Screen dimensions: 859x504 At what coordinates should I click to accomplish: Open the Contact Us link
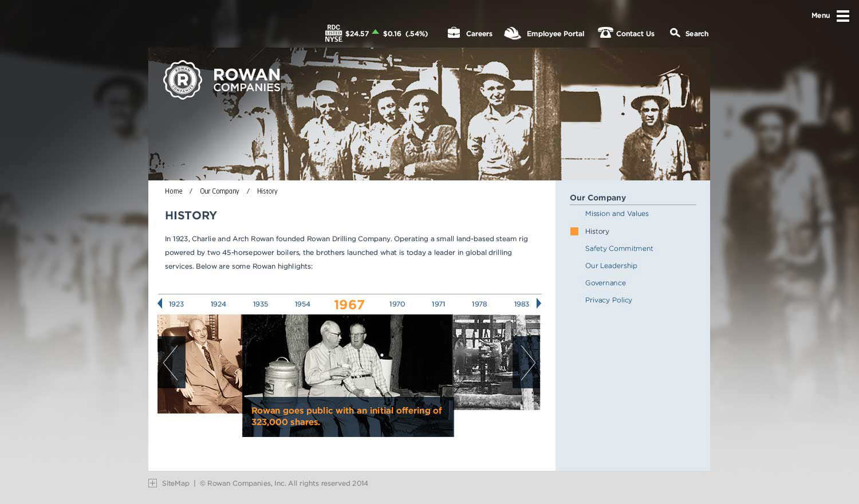(x=635, y=34)
